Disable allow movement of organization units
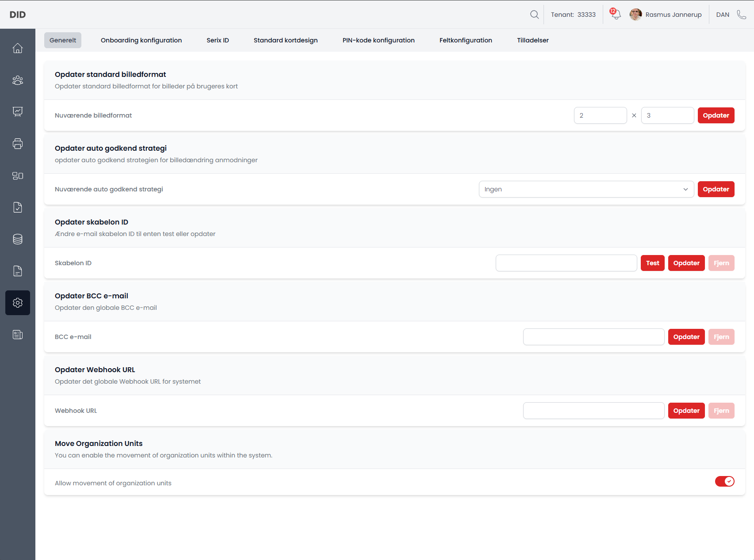 724,481
